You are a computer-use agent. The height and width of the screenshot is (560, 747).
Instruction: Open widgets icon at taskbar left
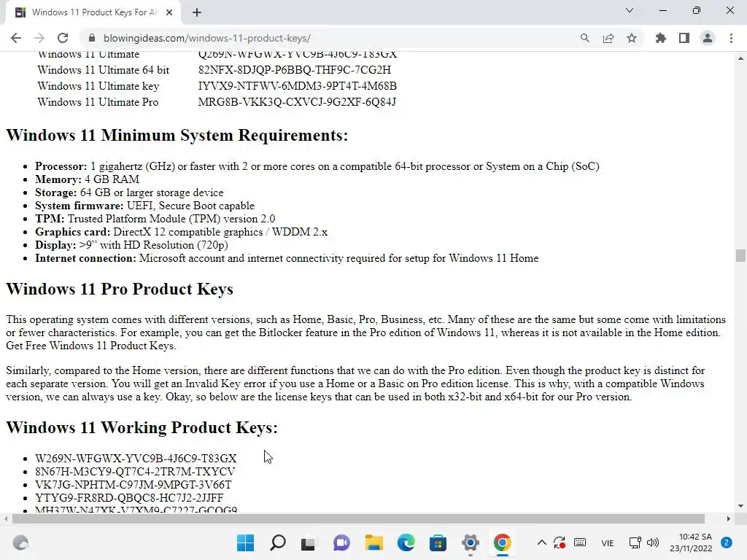(20, 542)
